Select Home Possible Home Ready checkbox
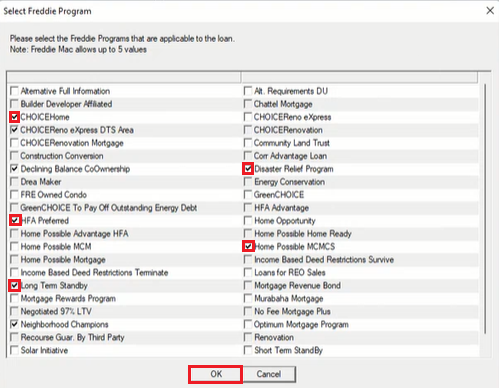 coord(248,234)
